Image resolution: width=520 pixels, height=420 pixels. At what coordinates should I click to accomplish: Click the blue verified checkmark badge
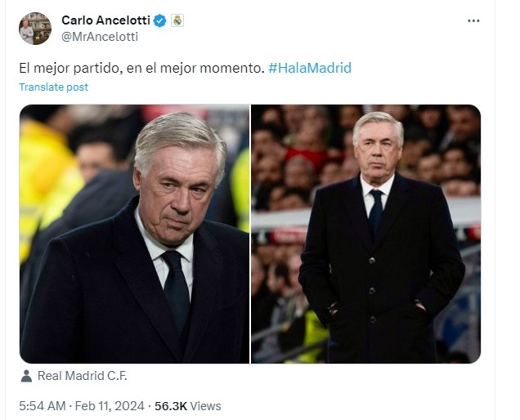click(x=160, y=20)
